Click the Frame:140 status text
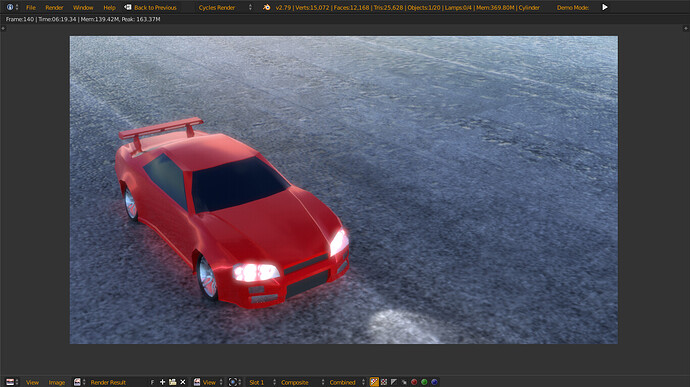 point(20,19)
